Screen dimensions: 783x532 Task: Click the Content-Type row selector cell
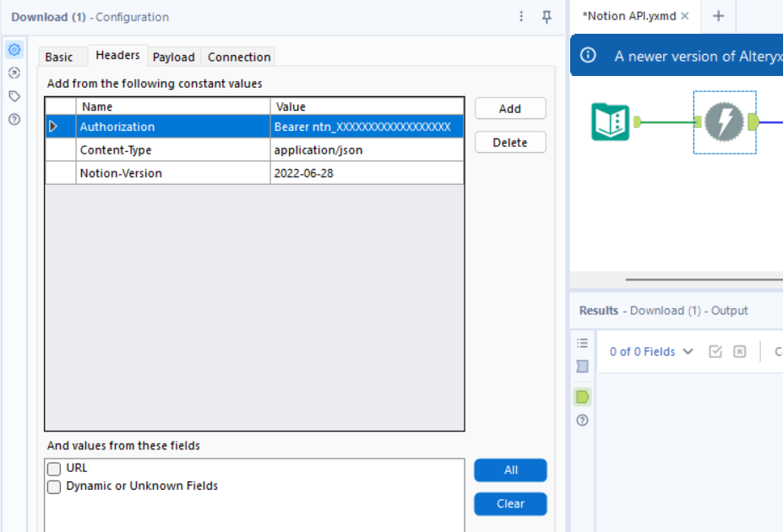pyautogui.click(x=61, y=149)
